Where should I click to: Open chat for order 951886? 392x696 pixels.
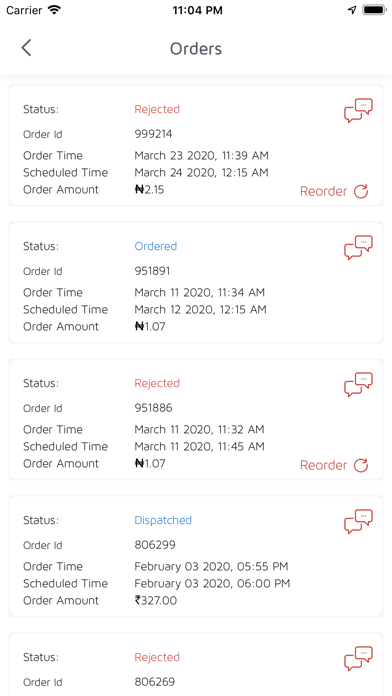click(x=358, y=384)
